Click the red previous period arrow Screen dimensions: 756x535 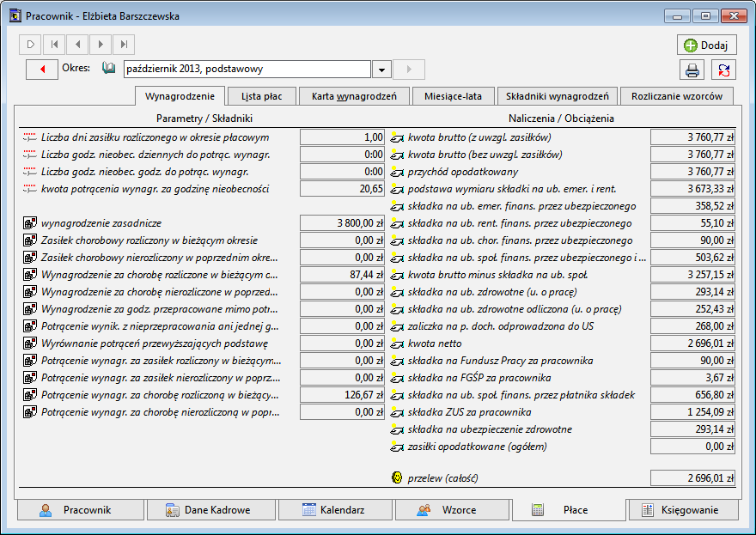[x=42, y=70]
